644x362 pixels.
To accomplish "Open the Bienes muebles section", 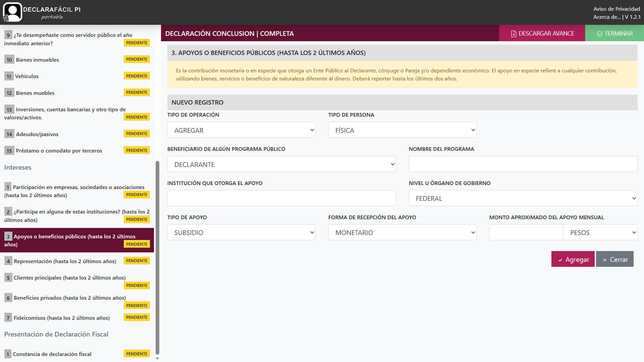I will (x=77, y=93).
